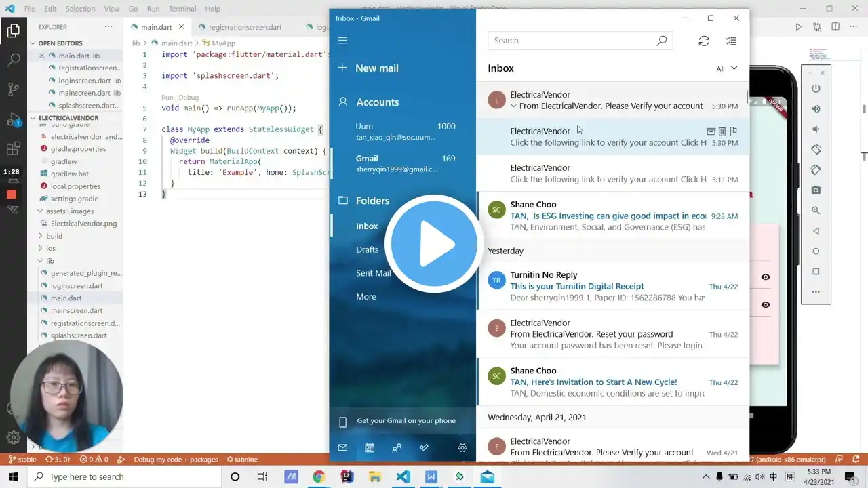Open the Help menu in VS Code
Screen dimensions: 868x488
212,9
